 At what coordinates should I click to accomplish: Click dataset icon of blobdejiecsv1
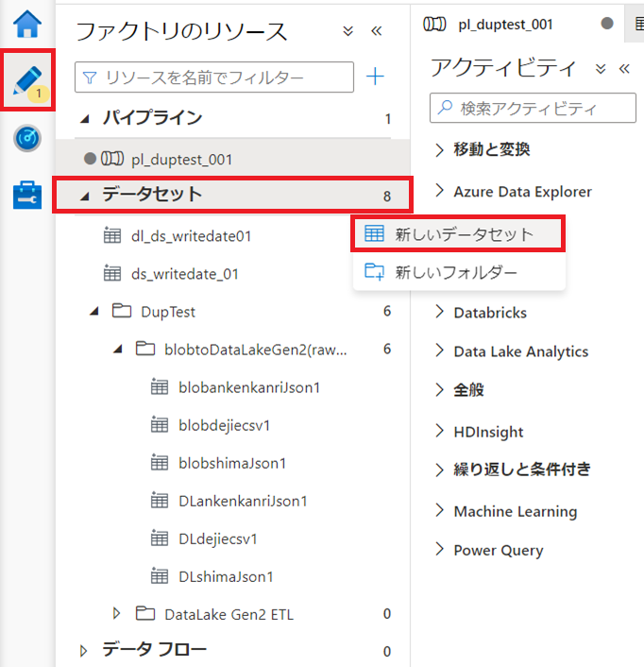pyautogui.click(x=160, y=424)
